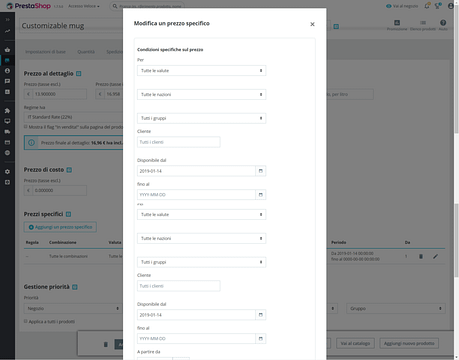This screenshot has width=459, height=360.
Task: Open the notifications bell
Action: pyautogui.click(x=427, y=6)
